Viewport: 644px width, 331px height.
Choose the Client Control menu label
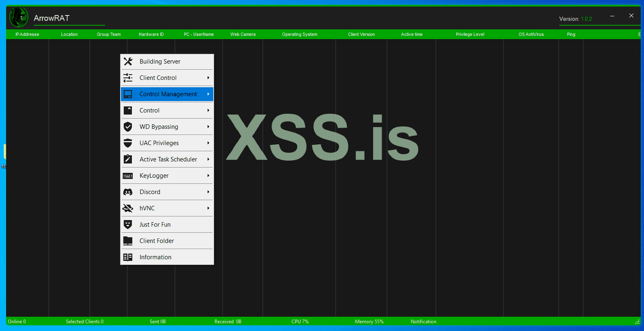(158, 78)
